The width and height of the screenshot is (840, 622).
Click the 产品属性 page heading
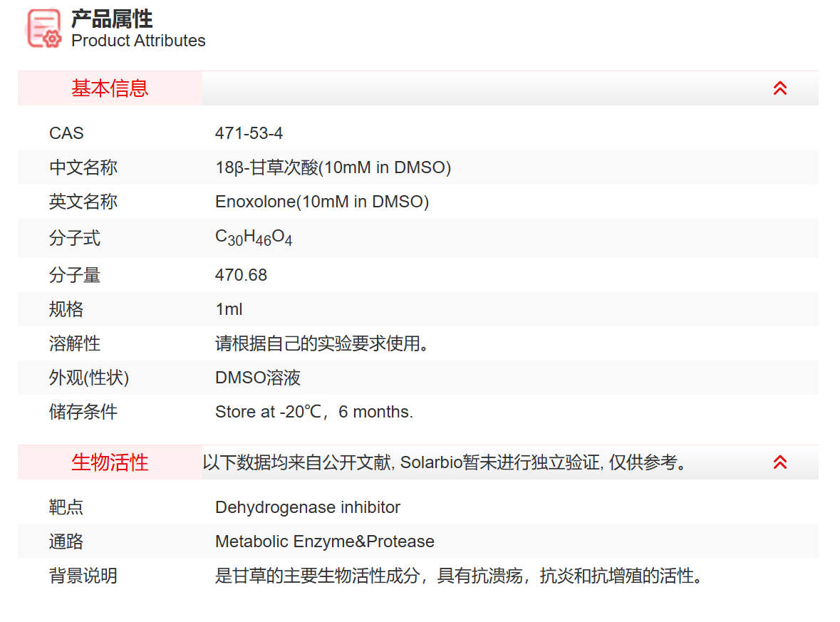[x=112, y=19]
